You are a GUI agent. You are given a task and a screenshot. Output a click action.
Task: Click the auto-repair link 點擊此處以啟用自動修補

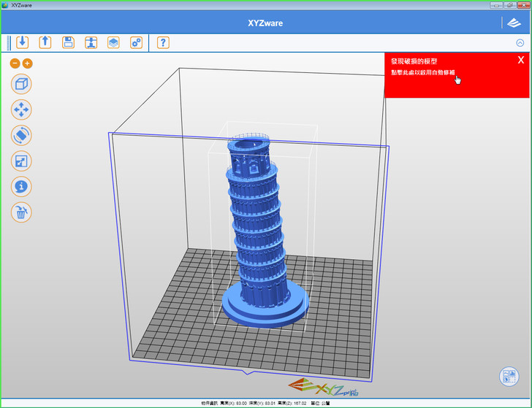[422, 73]
